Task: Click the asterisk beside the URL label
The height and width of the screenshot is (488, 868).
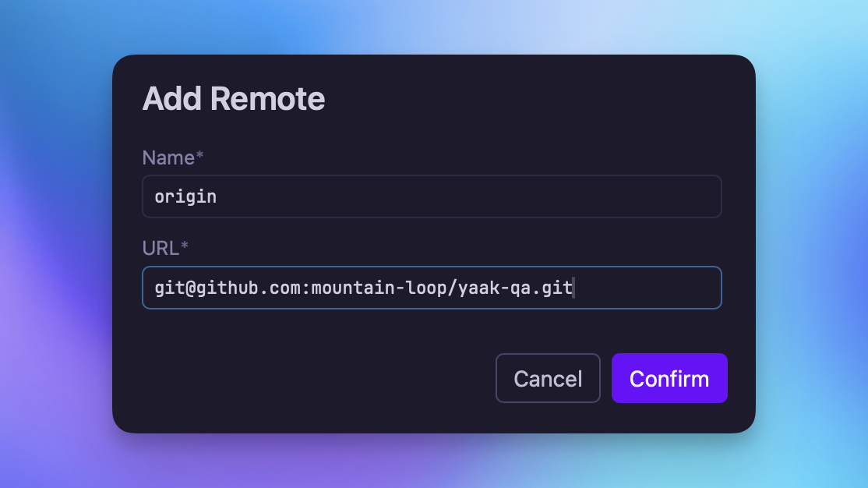Action: tap(185, 247)
